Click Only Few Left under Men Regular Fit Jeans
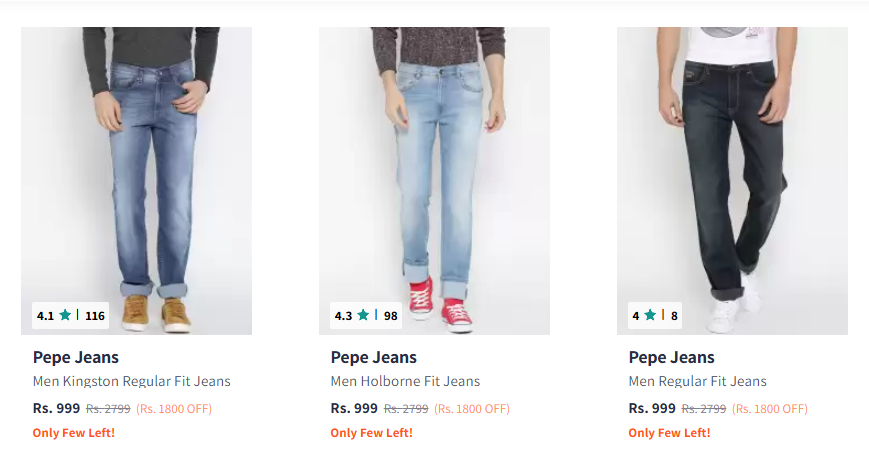 [x=669, y=433]
